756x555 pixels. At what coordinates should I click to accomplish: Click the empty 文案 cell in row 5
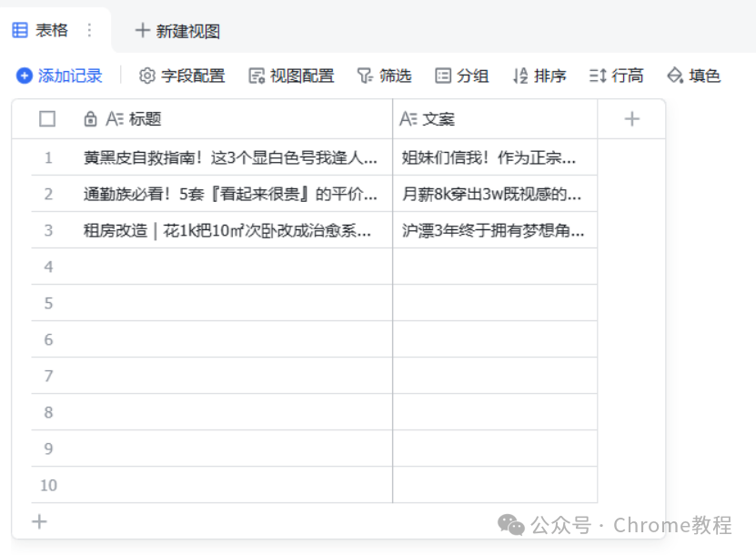495,303
